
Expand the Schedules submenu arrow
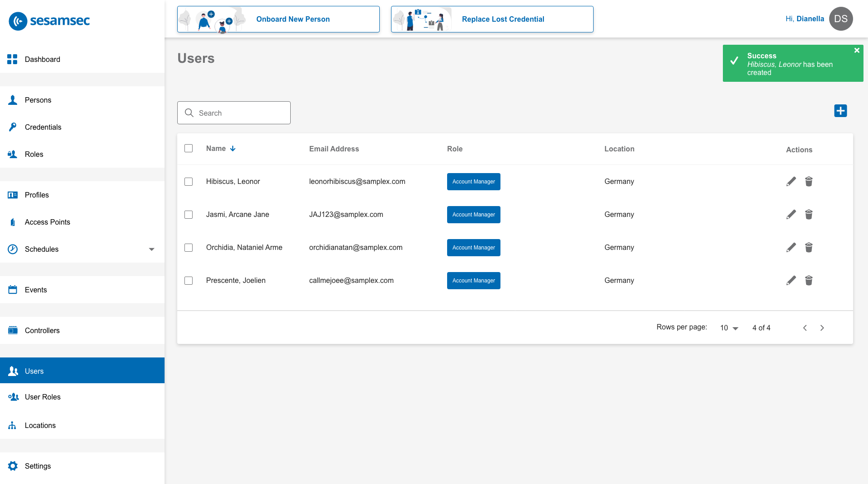(x=151, y=249)
